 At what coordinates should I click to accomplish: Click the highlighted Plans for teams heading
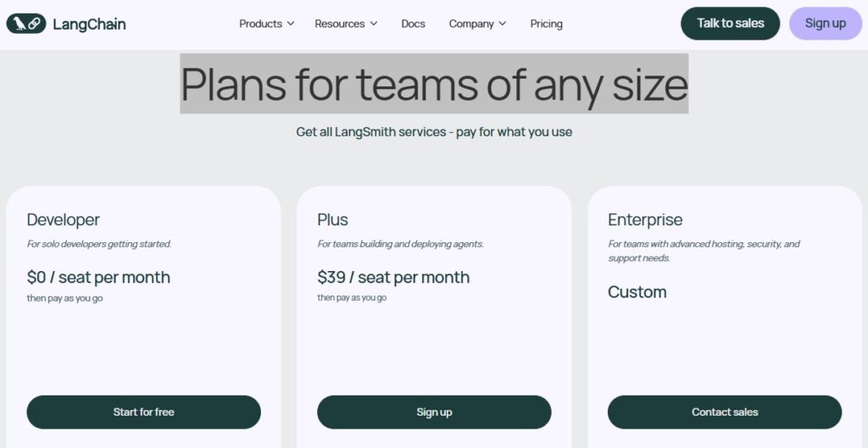tap(434, 84)
